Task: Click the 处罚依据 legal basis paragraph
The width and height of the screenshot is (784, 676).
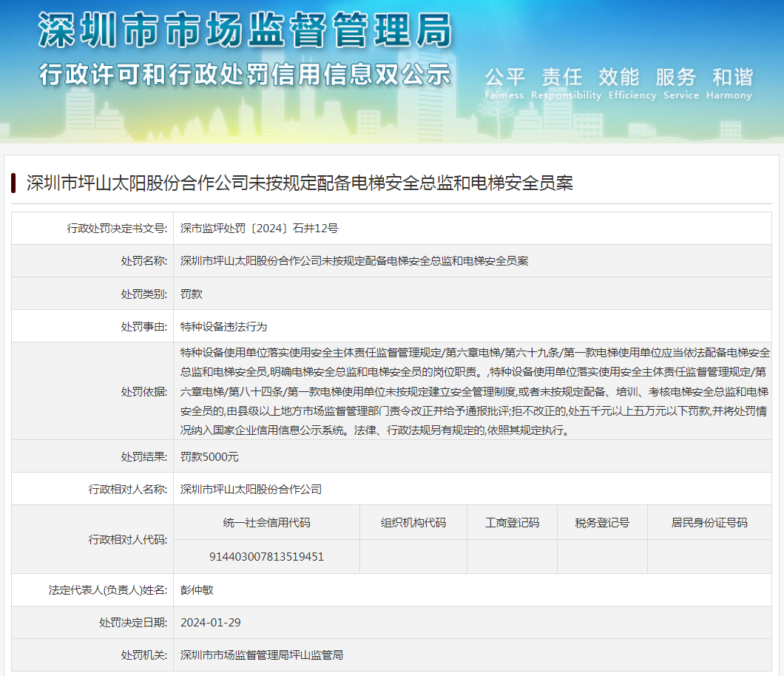Action: tap(475, 391)
